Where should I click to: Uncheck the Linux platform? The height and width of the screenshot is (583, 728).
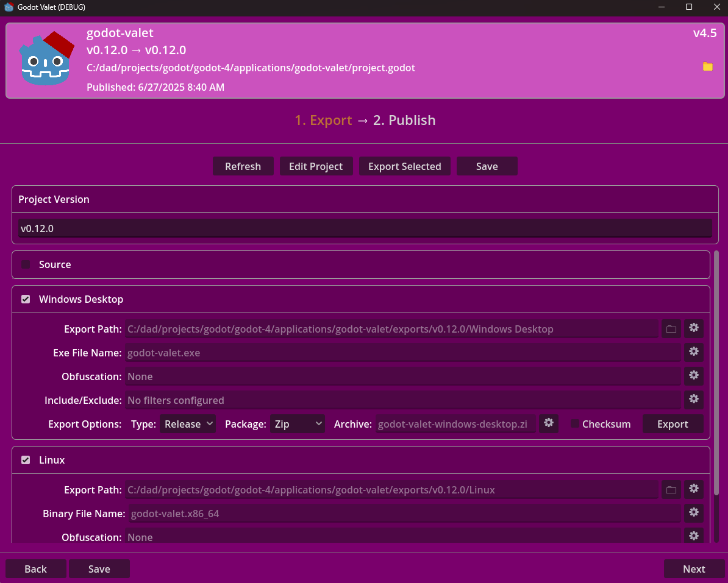point(26,460)
